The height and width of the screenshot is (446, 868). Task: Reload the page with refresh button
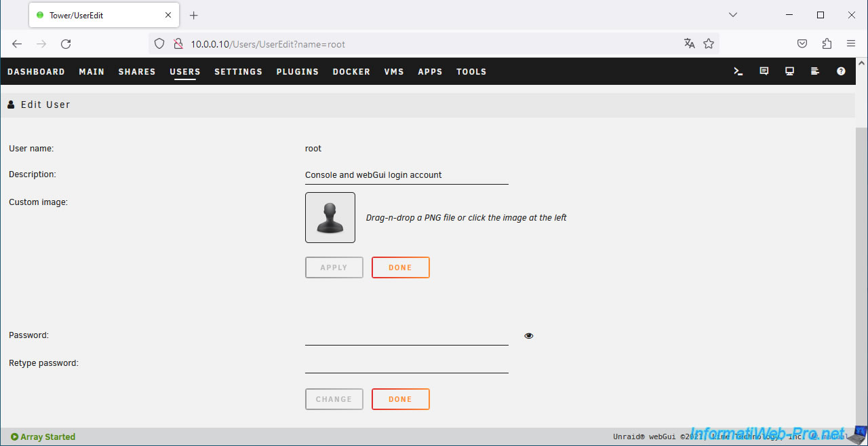point(66,43)
